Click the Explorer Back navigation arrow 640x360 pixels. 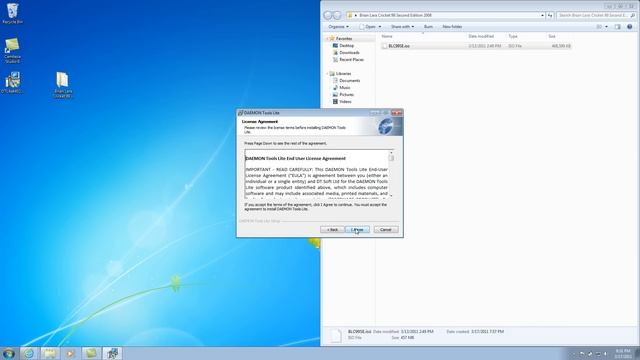[x=328, y=16]
